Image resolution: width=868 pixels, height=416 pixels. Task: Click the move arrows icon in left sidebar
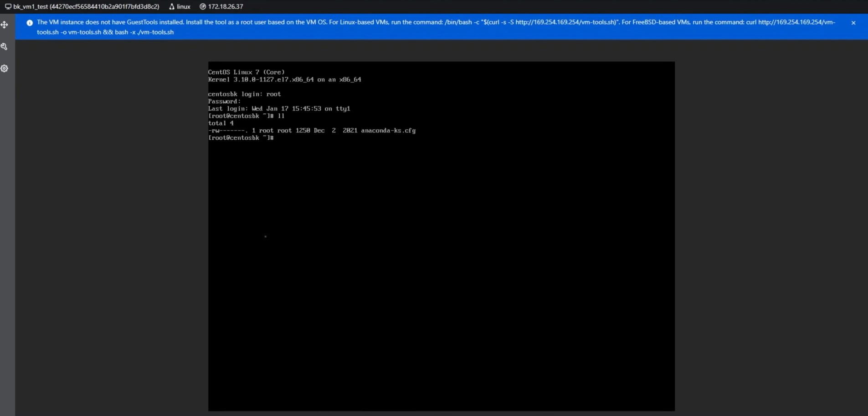pyautogui.click(x=5, y=25)
